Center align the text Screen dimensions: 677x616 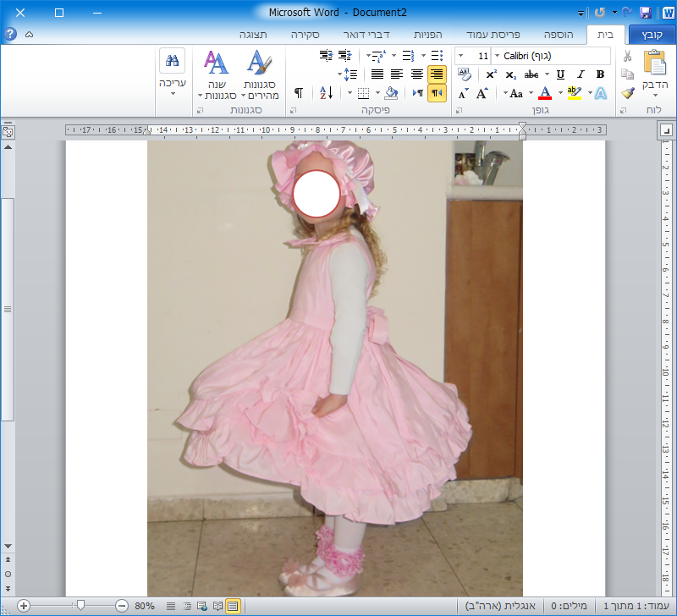tap(416, 74)
